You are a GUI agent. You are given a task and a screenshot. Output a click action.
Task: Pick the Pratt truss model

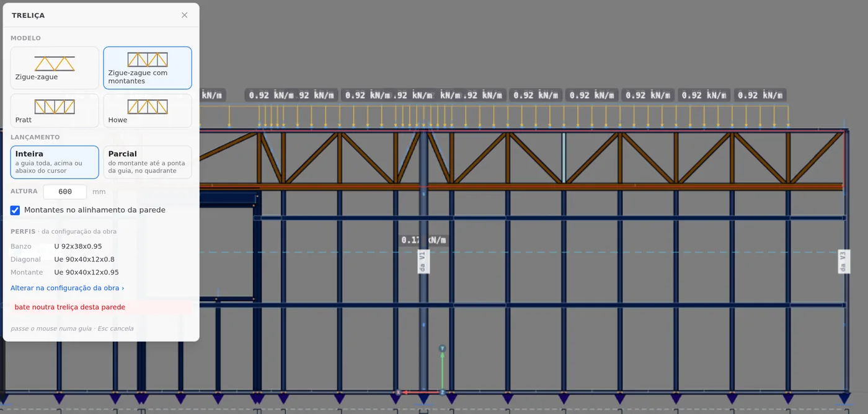[x=55, y=111]
